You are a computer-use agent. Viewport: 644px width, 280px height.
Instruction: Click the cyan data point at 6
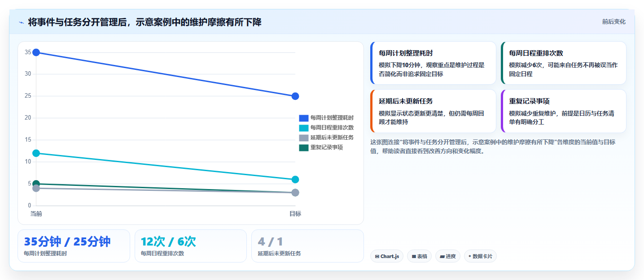[295, 180]
